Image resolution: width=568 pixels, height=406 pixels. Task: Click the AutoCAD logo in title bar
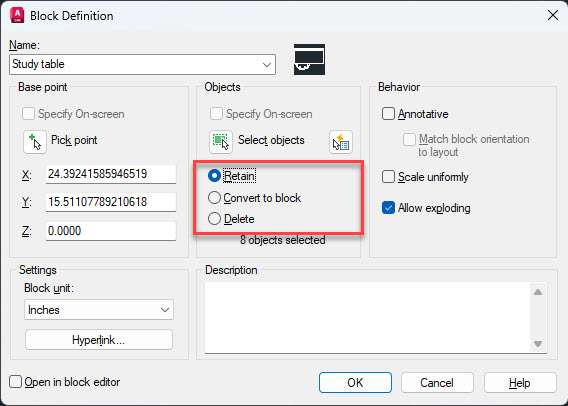[17, 16]
